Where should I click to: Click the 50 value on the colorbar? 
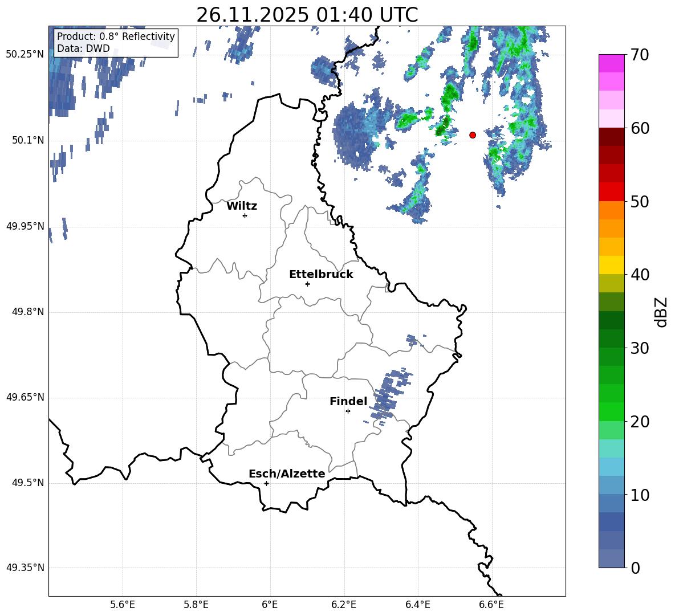(640, 202)
